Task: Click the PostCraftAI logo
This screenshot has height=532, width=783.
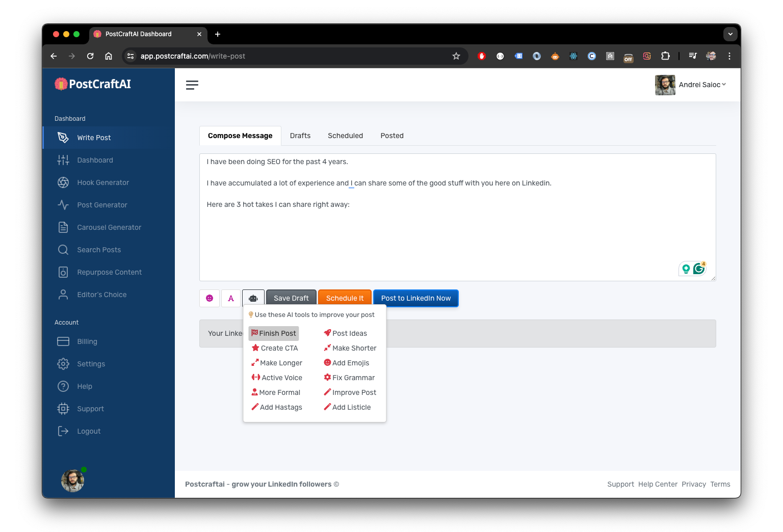Action: click(93, 84)
